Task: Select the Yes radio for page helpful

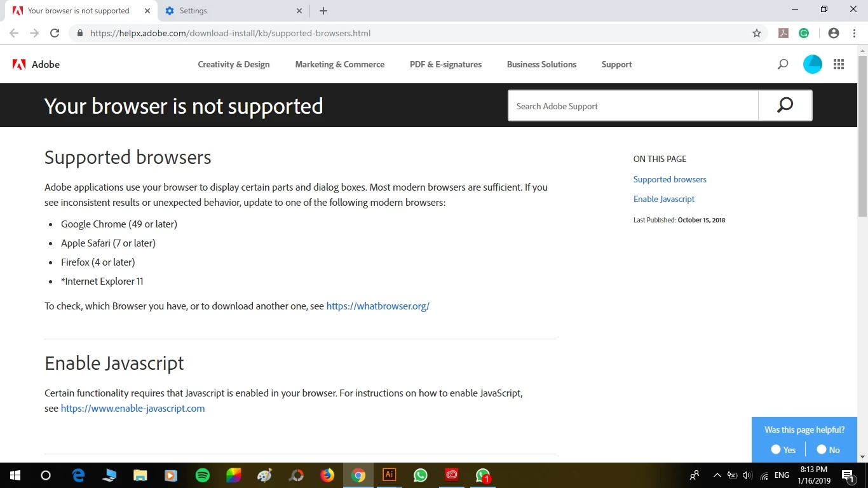Action: (x=776, y=449)
